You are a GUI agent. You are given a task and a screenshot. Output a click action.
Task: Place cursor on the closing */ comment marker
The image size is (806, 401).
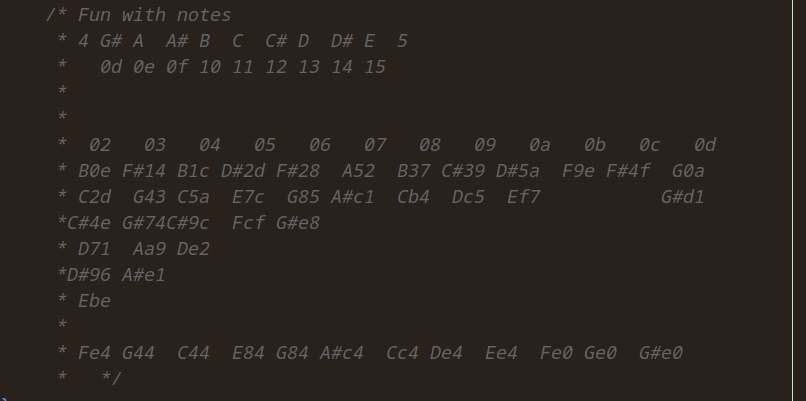click(111, 378)
